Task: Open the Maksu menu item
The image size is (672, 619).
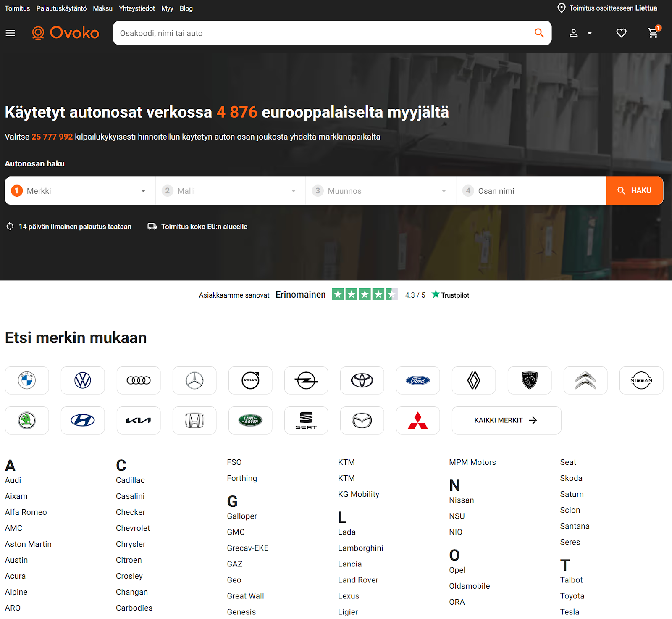Action: [103, 8]
